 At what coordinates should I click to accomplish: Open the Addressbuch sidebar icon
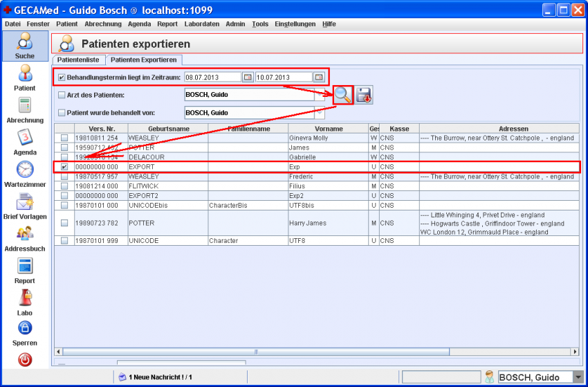(x=25, y=233)
